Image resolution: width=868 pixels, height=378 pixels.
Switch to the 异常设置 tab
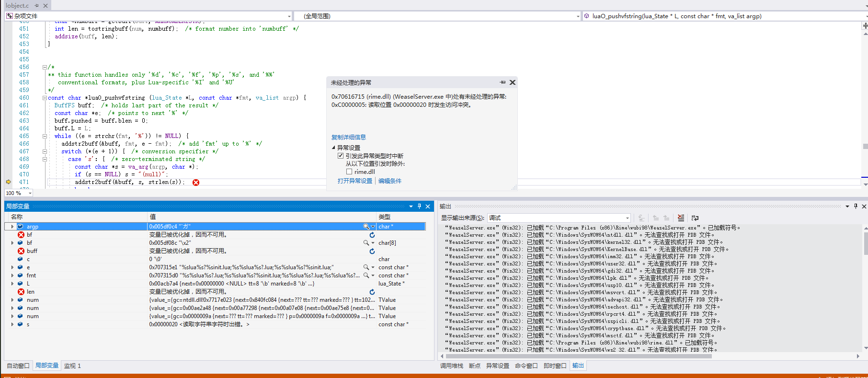(498, 366)
